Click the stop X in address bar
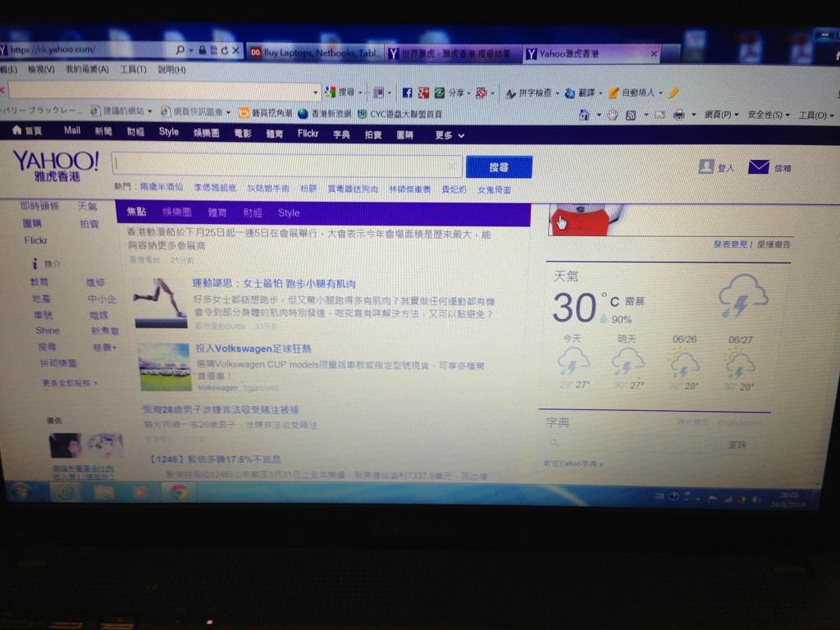840x630 pixels. tap(235, 50)
